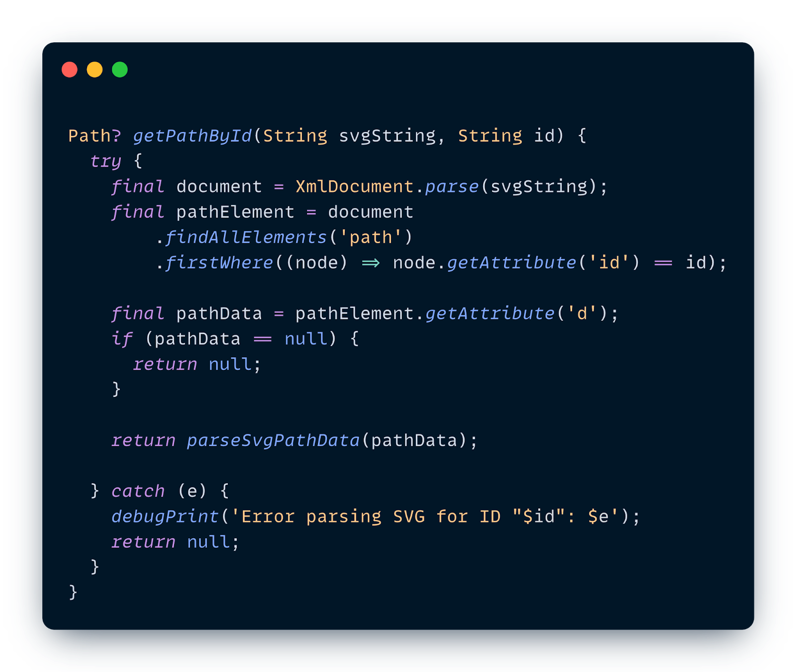Click the green maximize dot

coord(120,70)
